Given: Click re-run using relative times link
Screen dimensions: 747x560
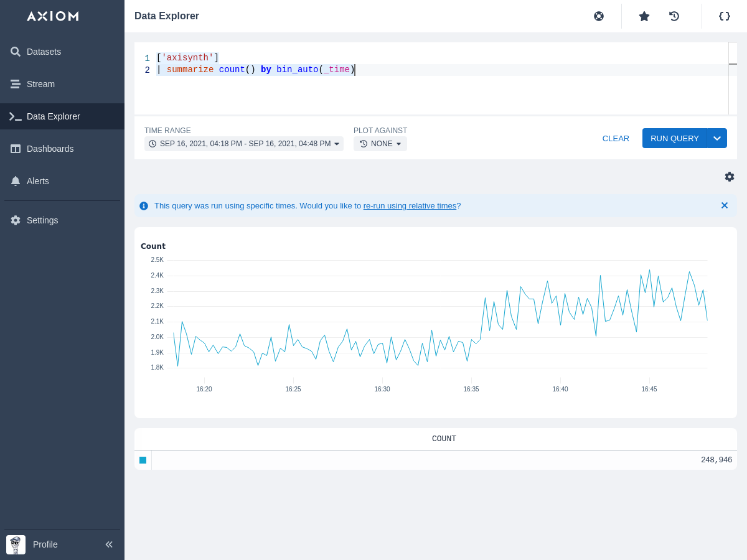Looking at the screenshot, I should coord(410,206).
